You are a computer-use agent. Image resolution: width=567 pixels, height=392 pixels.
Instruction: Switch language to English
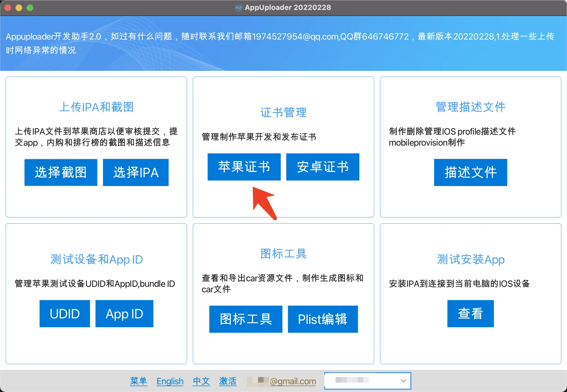170,381
